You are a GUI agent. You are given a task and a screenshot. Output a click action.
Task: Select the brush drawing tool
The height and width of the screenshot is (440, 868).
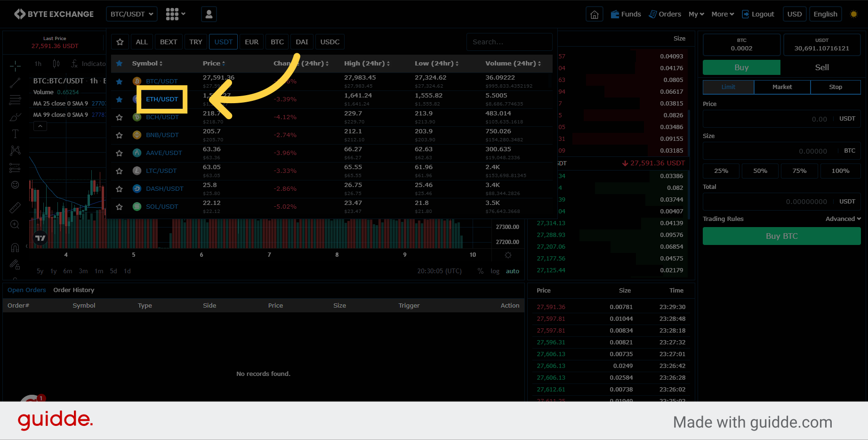pyautogui.click(x=15, y=117)
